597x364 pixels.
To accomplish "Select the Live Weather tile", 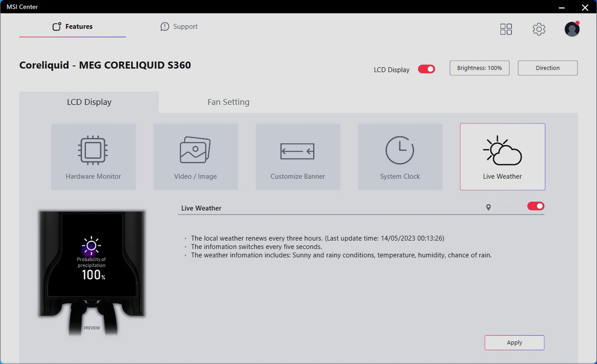I will click(x=503, y=156).
